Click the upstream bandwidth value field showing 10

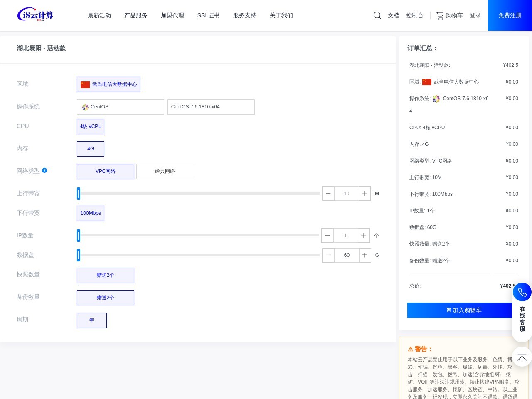347,193
